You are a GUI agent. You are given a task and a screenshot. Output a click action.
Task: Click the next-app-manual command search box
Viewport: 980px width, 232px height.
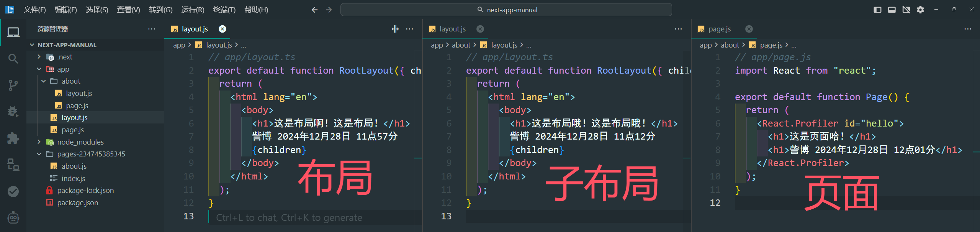click(506, 10)
